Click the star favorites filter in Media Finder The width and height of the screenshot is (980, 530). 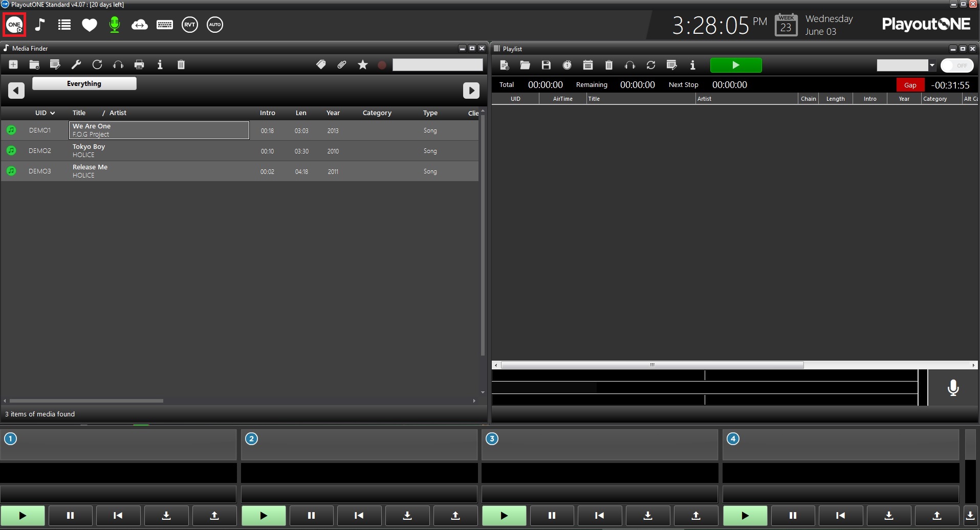click(x=363, y=64)
